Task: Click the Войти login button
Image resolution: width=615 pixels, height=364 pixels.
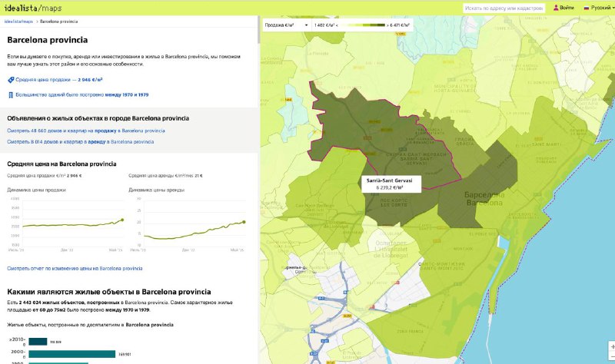Action: click(567, 8)
